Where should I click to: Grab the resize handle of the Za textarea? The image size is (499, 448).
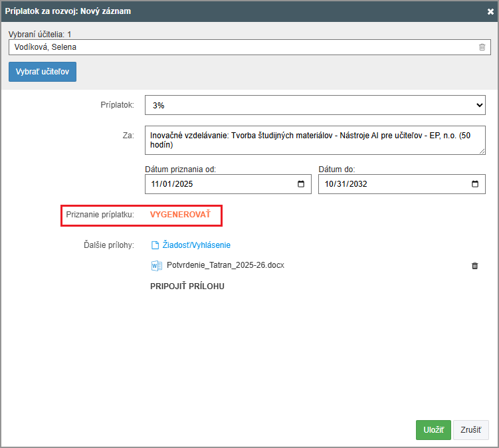(482, 152)
